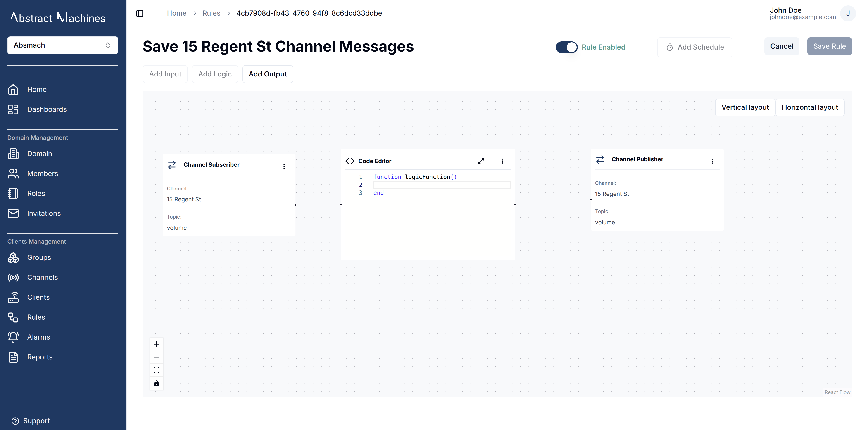Open John Doe user avatar menu

[x=848, y=14]
